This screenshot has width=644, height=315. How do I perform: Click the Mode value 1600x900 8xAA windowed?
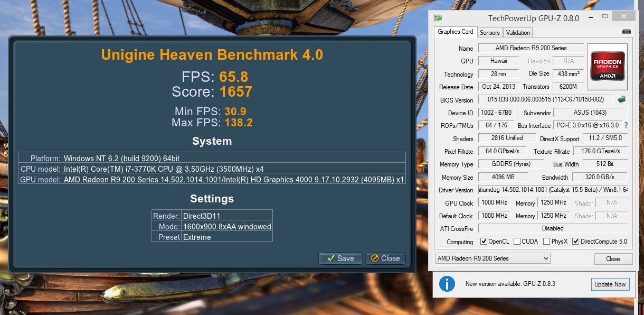(227, 226)
